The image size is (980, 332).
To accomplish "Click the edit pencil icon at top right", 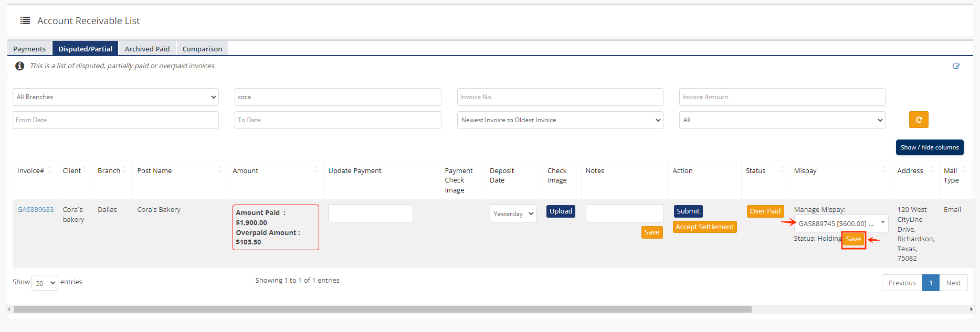I will [956, 66].
